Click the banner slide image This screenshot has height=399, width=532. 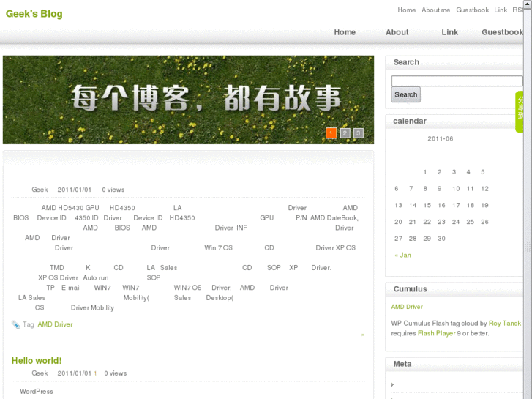pos(188,100)
